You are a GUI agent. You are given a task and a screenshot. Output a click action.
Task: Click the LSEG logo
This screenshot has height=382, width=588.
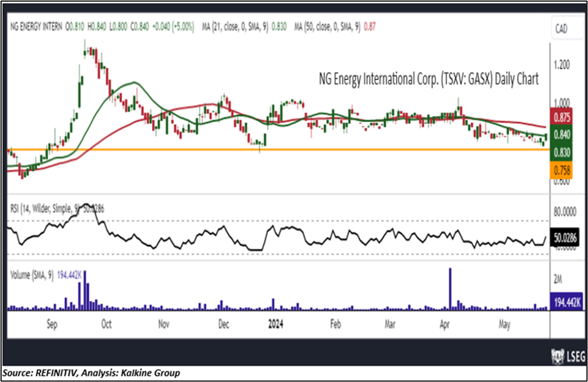(x=568, y=356)
